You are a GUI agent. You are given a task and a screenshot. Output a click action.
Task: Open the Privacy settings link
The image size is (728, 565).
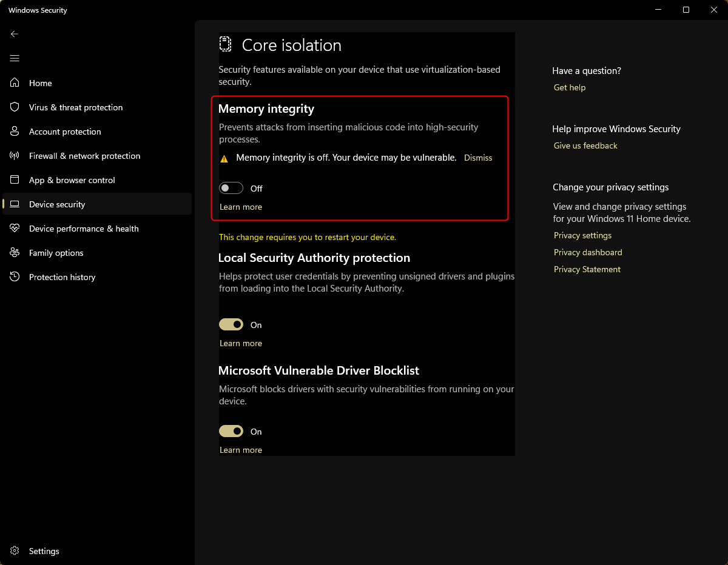coord(582,235)
